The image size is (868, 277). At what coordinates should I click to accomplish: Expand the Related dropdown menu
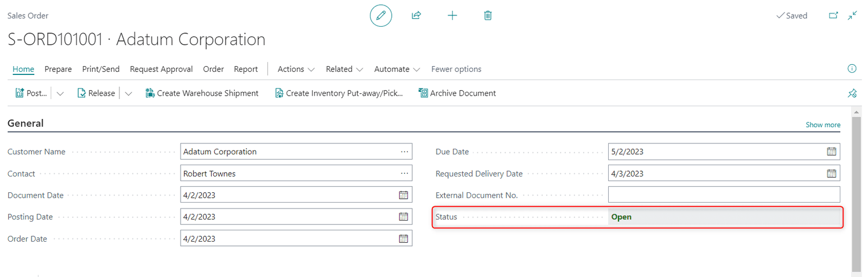pyautogui.click(x=344, y=69)
